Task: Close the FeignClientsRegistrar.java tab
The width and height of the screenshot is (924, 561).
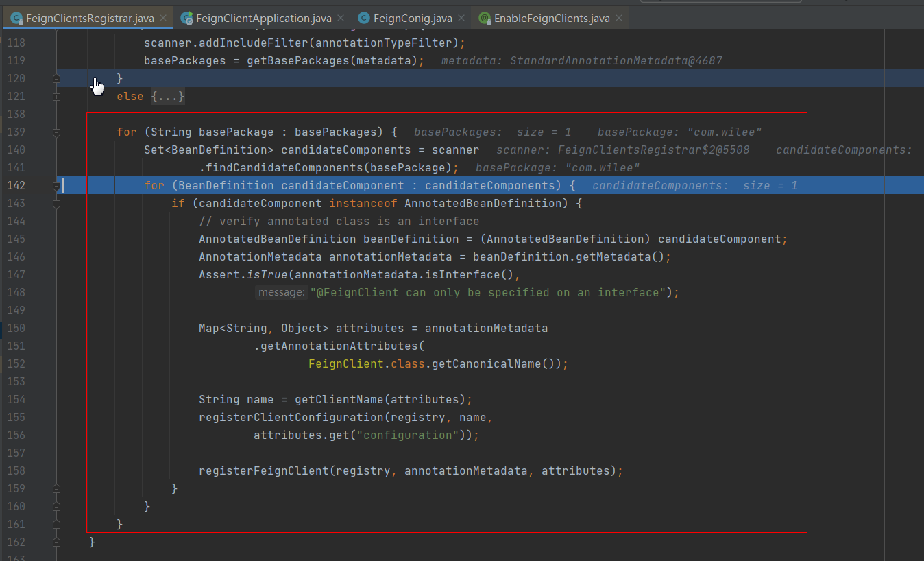Action: click(162, 19)
